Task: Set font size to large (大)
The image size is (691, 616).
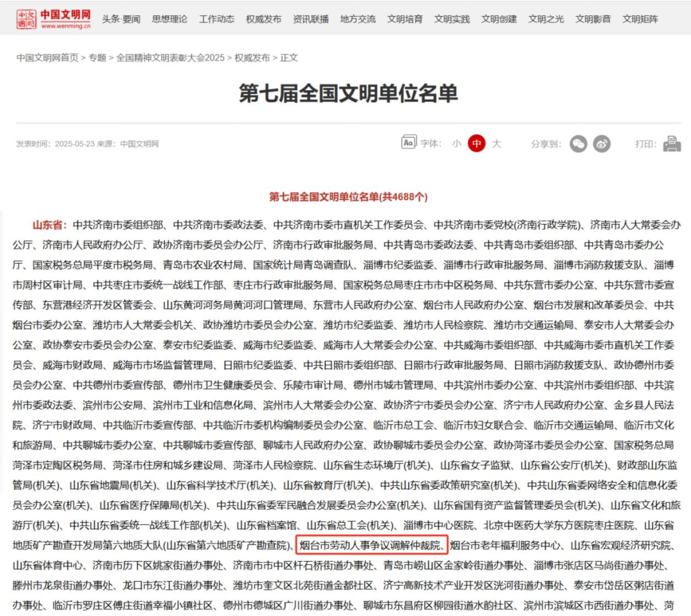Action: [x=496, y=144]
